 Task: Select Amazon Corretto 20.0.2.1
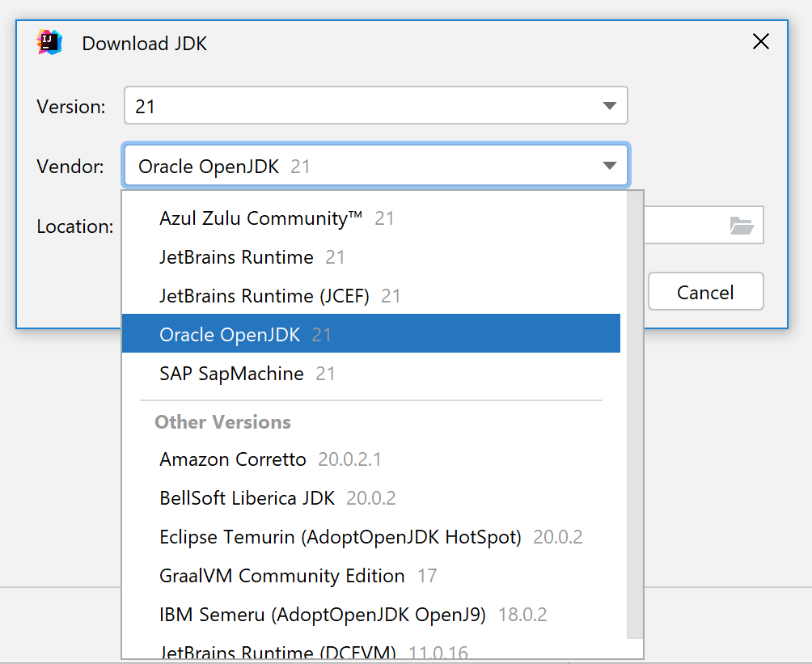[370, 459]
